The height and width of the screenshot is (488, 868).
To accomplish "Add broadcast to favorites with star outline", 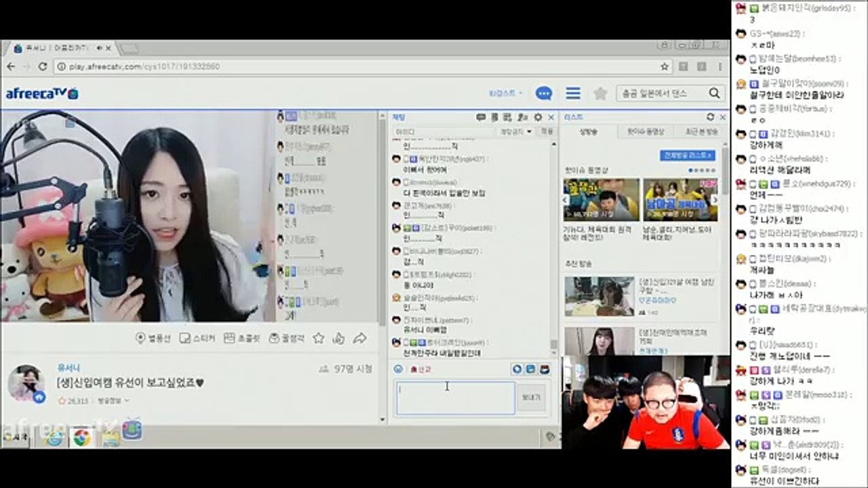I will (318, 338).
